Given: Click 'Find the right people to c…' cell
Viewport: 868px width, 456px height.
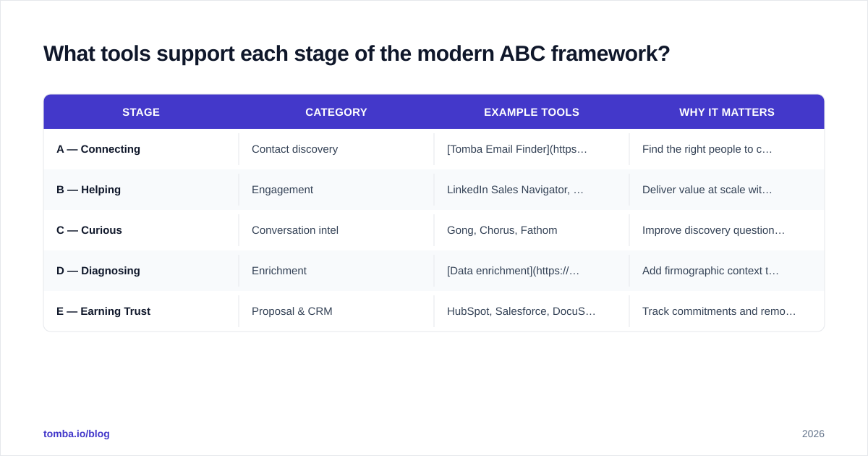Looking at the screenshot, I should click(x=727, y=149).
